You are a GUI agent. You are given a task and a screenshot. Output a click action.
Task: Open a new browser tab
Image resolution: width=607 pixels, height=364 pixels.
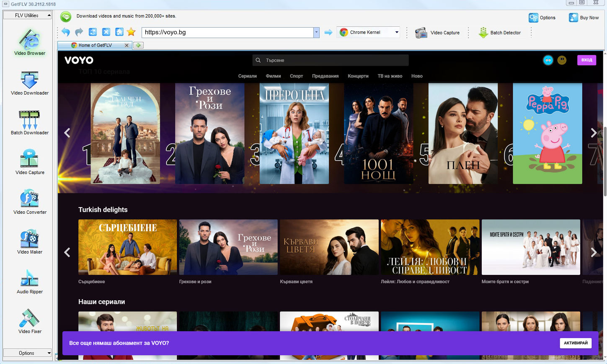(x=138, y=45)
